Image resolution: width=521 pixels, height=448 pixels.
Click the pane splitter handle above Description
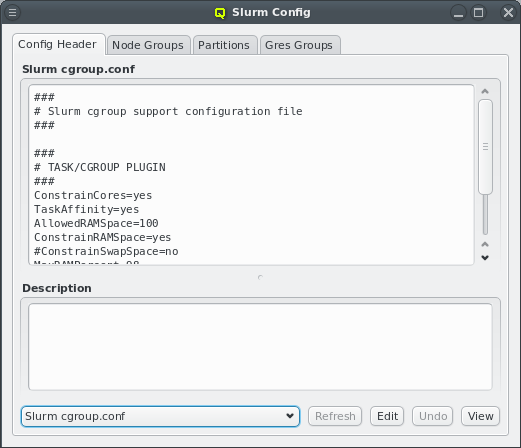(260, 277)
